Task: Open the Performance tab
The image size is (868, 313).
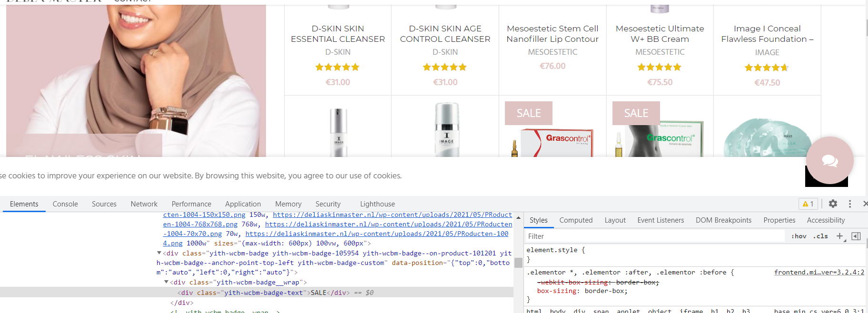Action: [191, 204]
